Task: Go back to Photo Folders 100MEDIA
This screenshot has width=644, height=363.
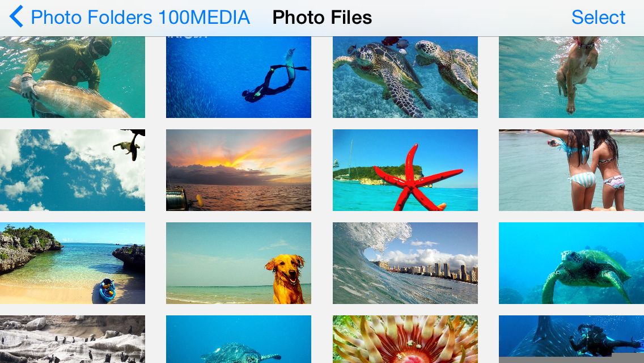Action: pos(140,17)
